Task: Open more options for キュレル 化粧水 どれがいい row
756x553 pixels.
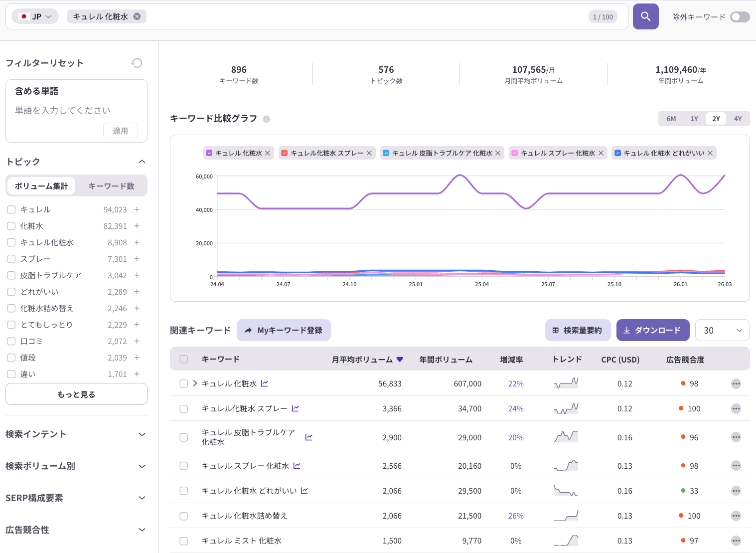Action: tap(736, 491)
